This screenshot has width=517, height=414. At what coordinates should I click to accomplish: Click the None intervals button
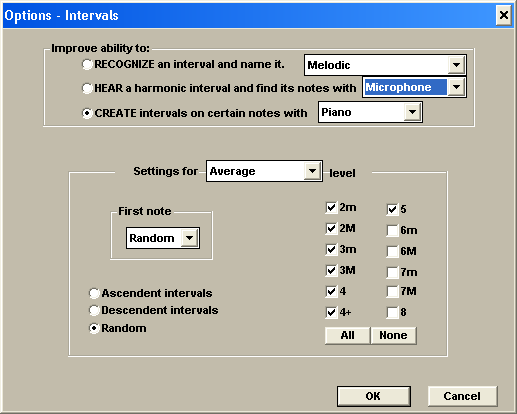393,335
